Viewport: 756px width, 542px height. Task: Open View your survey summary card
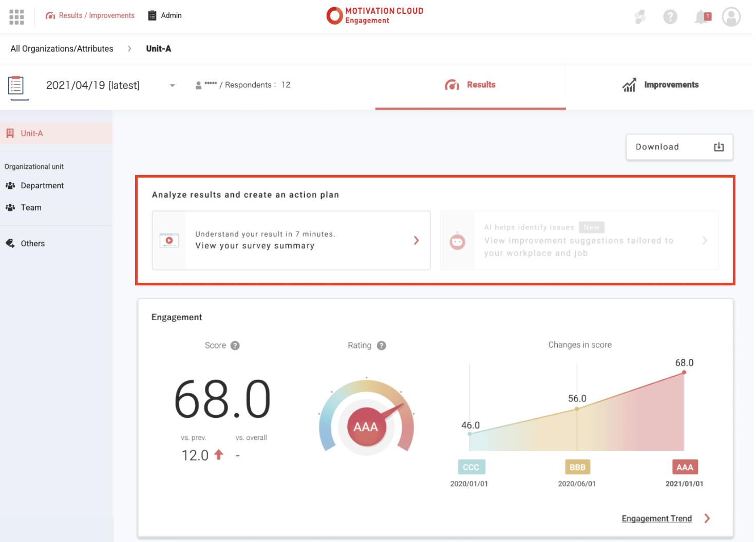(291, 240)
